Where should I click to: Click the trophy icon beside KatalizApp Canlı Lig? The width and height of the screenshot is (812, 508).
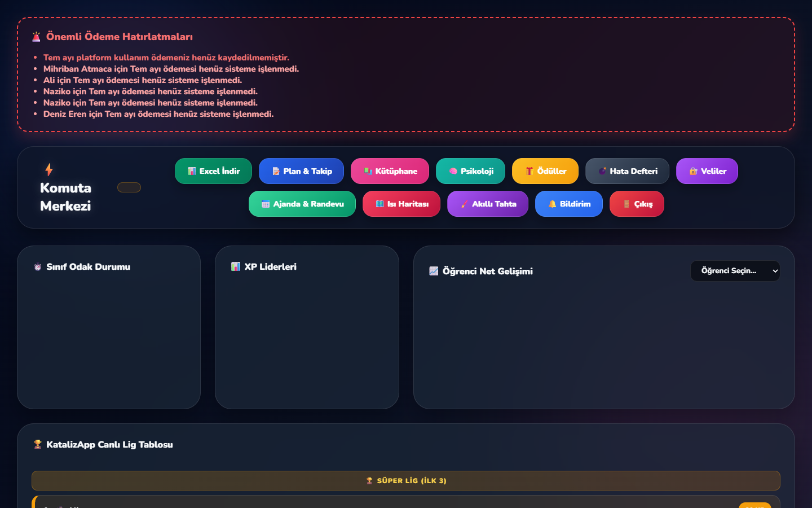38,444
